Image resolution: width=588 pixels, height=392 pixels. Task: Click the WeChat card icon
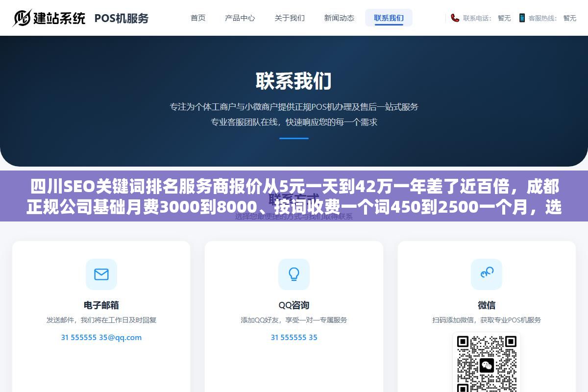point(487,274)
